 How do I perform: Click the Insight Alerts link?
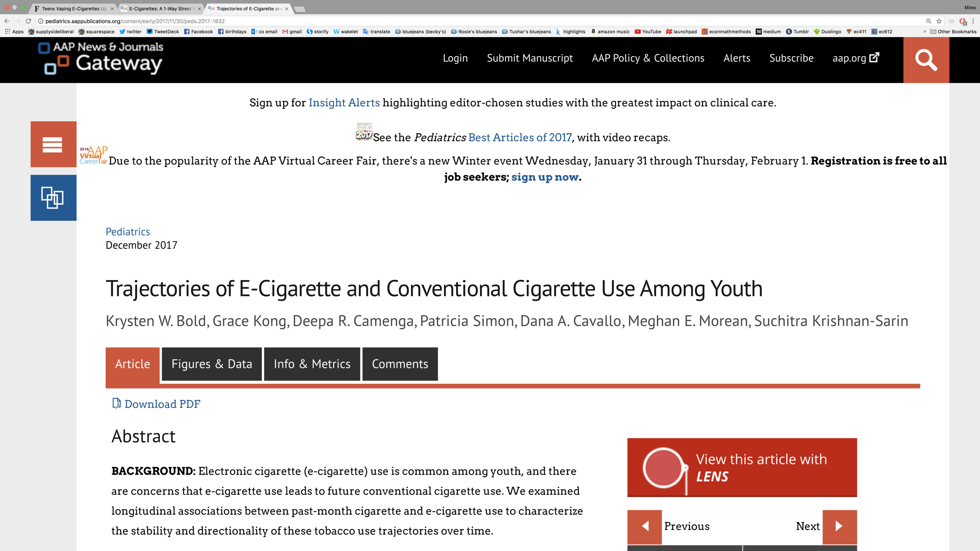[x=344, y=103]
